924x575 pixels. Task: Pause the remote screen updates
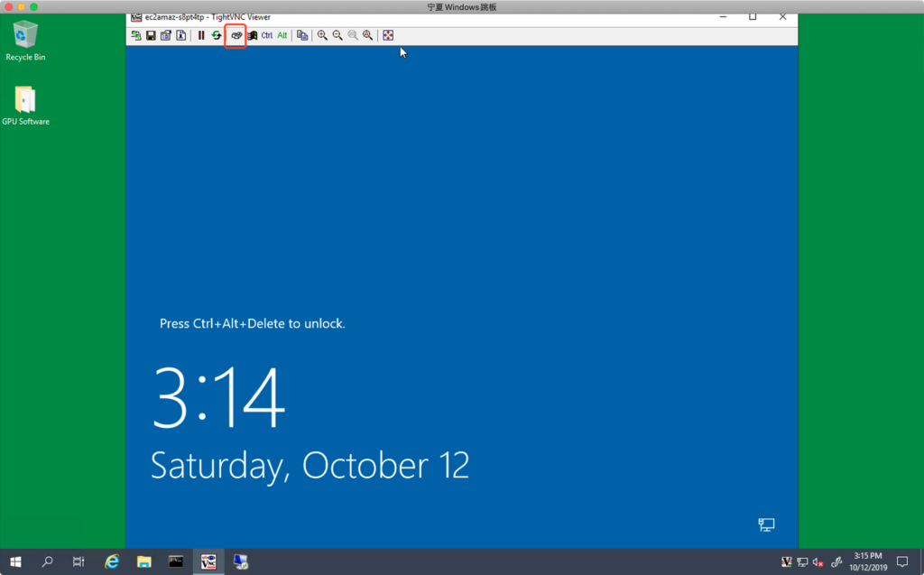coord(201,35)
